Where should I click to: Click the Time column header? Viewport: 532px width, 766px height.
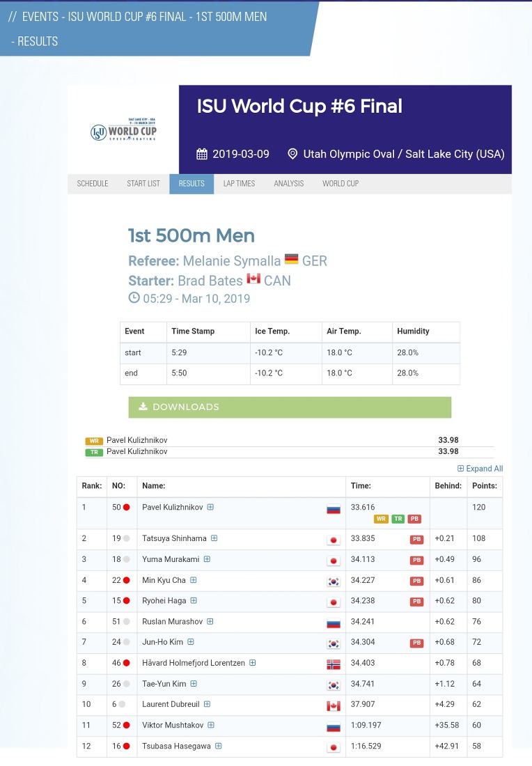coord(361,486)
